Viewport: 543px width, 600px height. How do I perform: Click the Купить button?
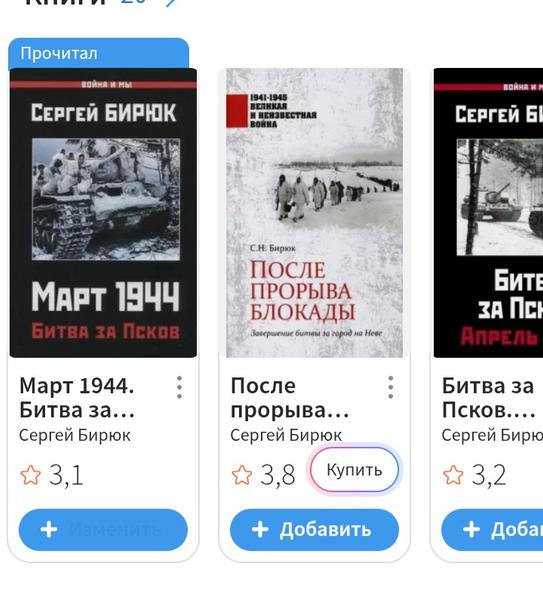click(x=354, y=470)
